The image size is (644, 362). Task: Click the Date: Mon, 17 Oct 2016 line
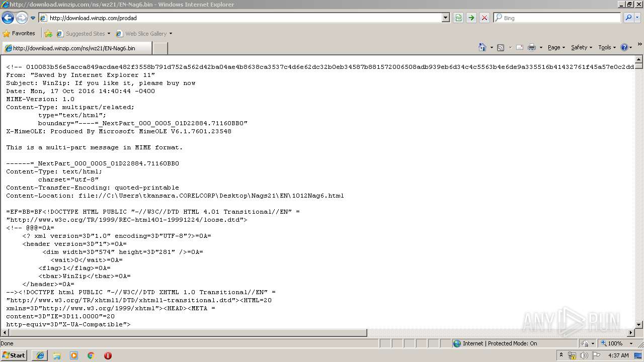pos(80,91)
